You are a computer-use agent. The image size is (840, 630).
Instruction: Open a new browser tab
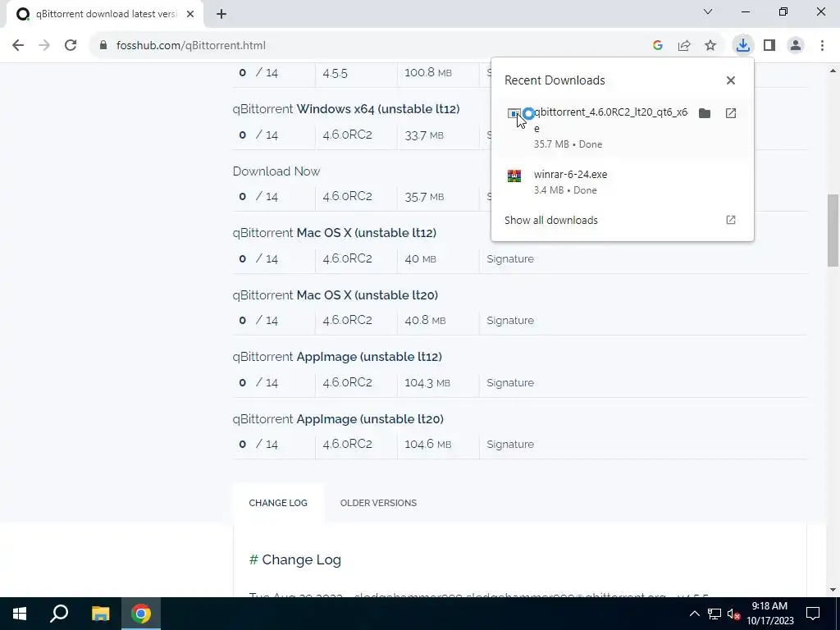point(221,14)
